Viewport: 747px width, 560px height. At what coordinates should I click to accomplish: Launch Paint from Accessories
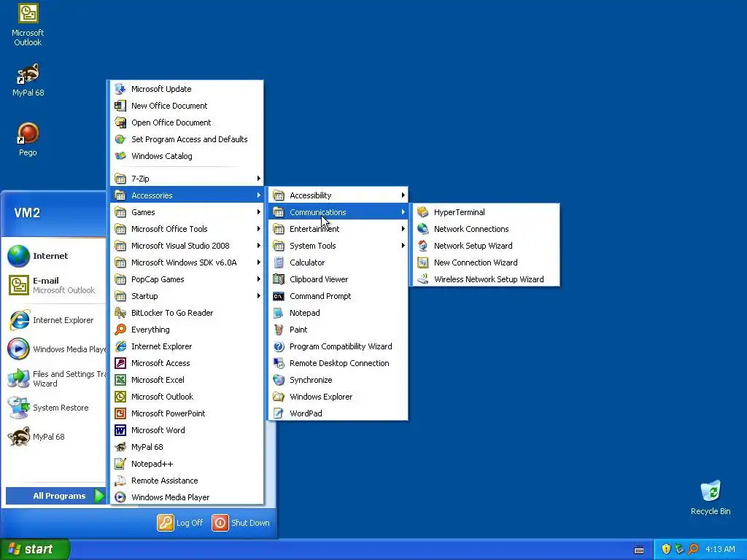pos(338,330)
